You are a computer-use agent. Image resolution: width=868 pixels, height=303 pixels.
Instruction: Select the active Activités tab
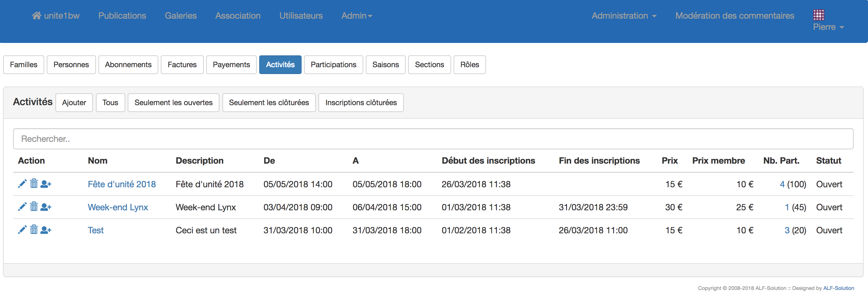280,65
